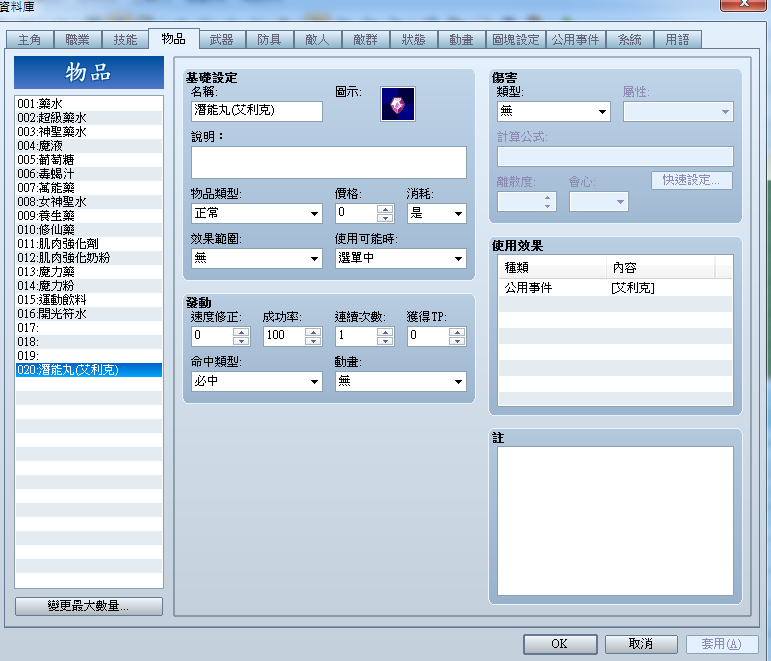Viewport: 771px width, 661px height.
Task: Click the OK button
Action: tap(560, 644)
